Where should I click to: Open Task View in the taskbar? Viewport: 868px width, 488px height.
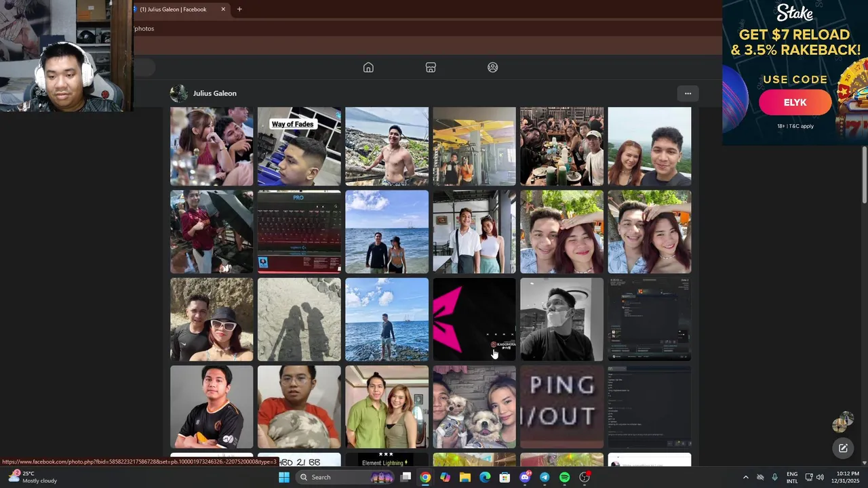406,477
